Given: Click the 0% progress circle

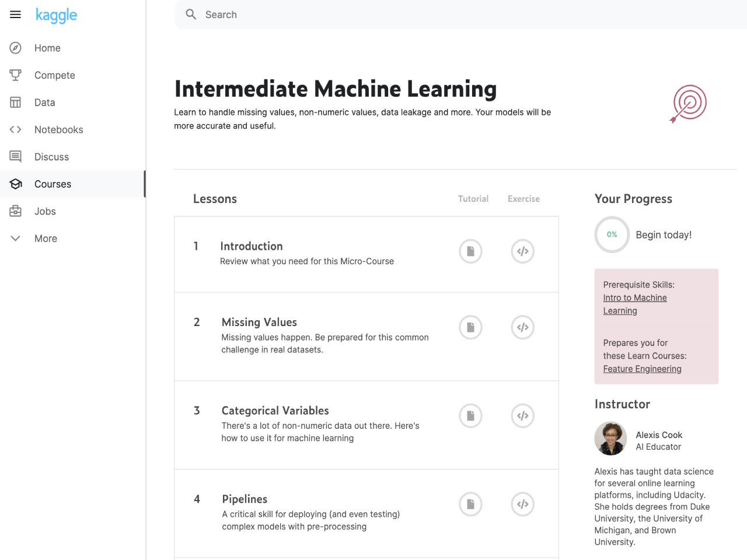Looking at the screenshot, I should point(612,235).
